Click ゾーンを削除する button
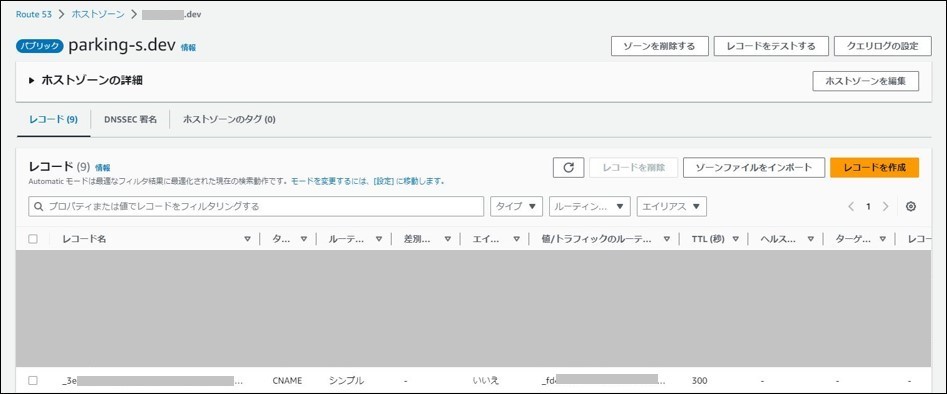Viewport: 947px width, 394px height. (660, 46)
